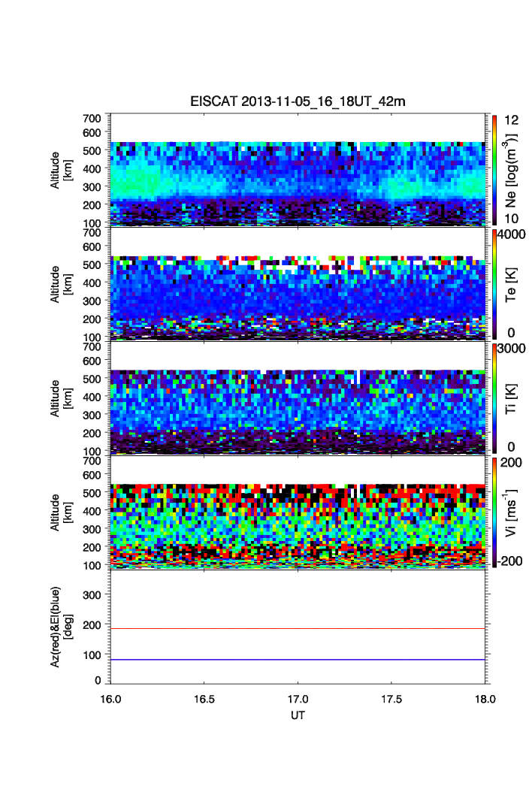Viewport: 532px width, 798px height.
Task: Click the red azimuth line in bottom panel
Action: [x=298, y=629]
